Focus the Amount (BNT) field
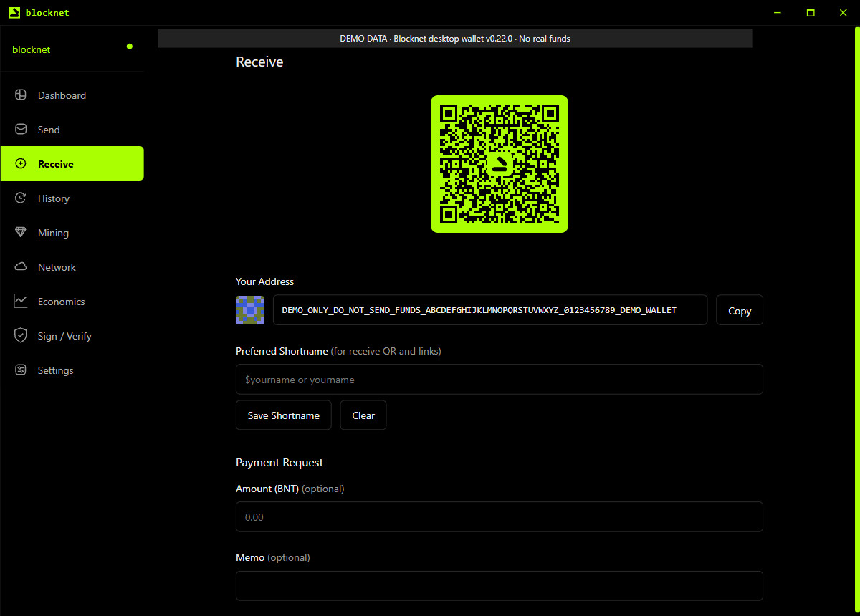The width and height of the screenshot is (860, 616). [x=500, y=516]
